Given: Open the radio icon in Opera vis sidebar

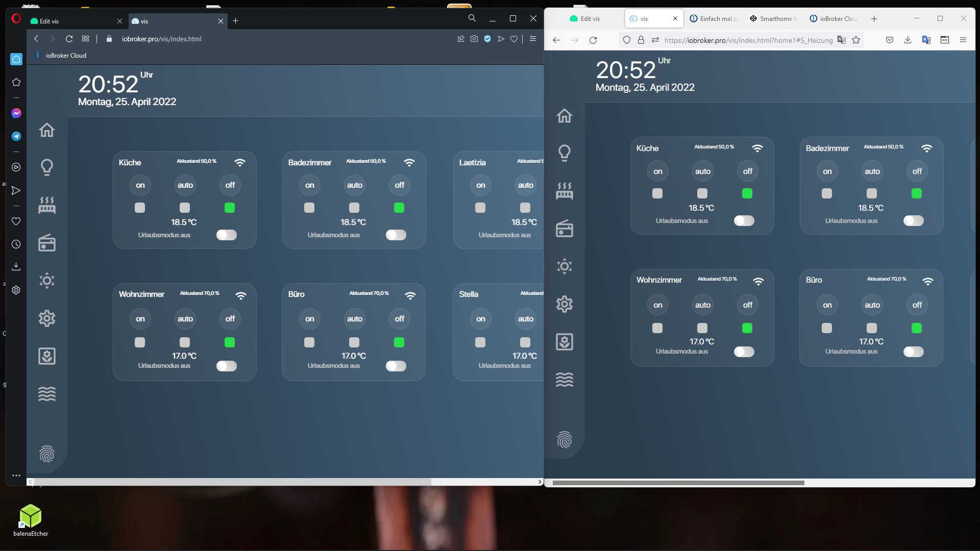Looking at the screenshot, I should click(46, 243).
